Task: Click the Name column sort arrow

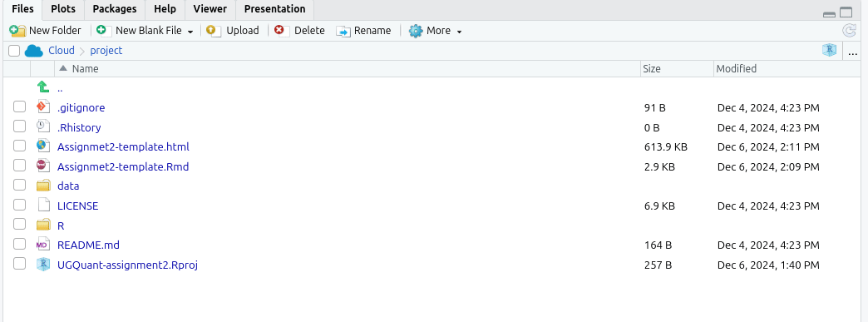Action: [63, 68]
